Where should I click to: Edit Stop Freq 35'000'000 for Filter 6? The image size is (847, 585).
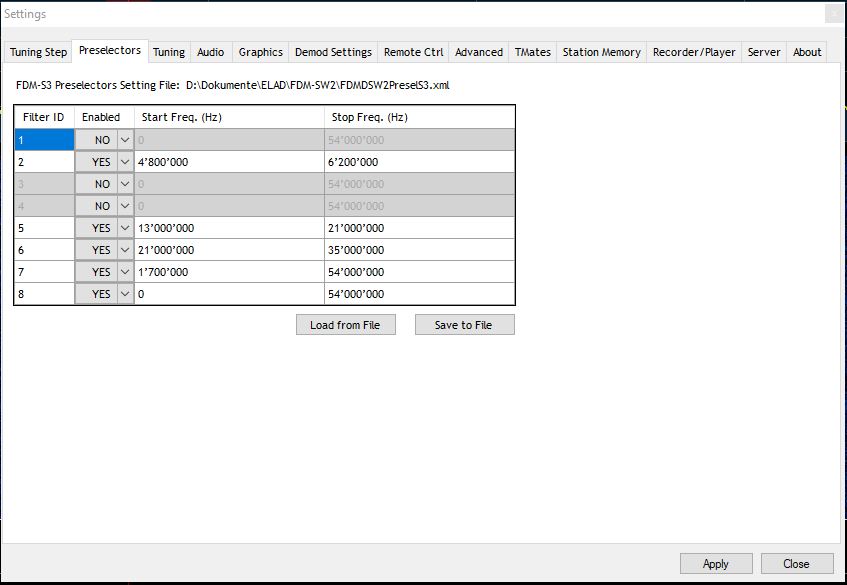419,250
